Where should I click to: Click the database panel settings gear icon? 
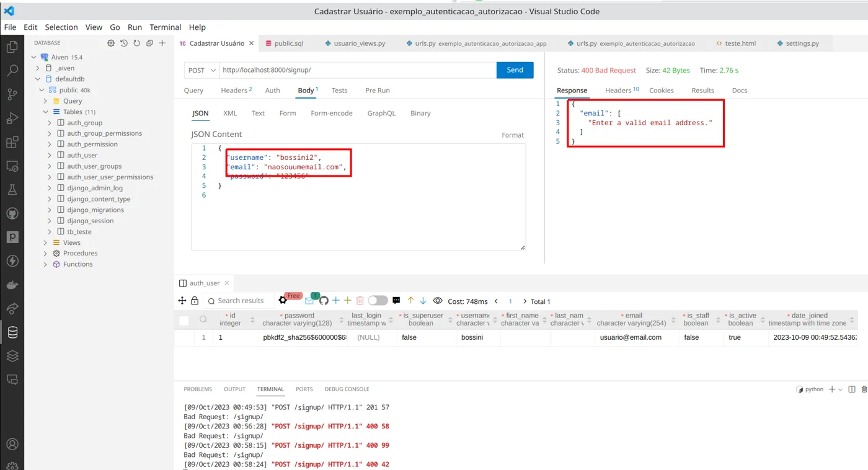[x=111, y=43]
